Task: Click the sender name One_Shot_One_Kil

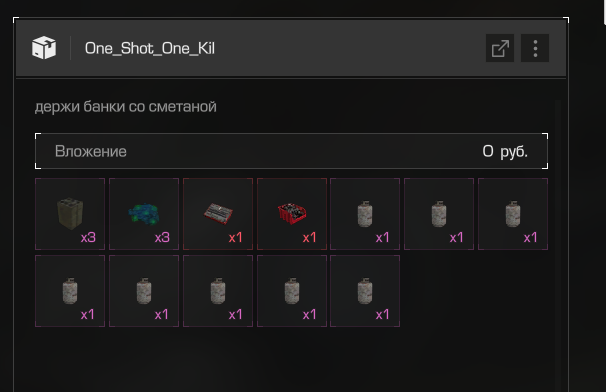Action: (x=150, y=48)
